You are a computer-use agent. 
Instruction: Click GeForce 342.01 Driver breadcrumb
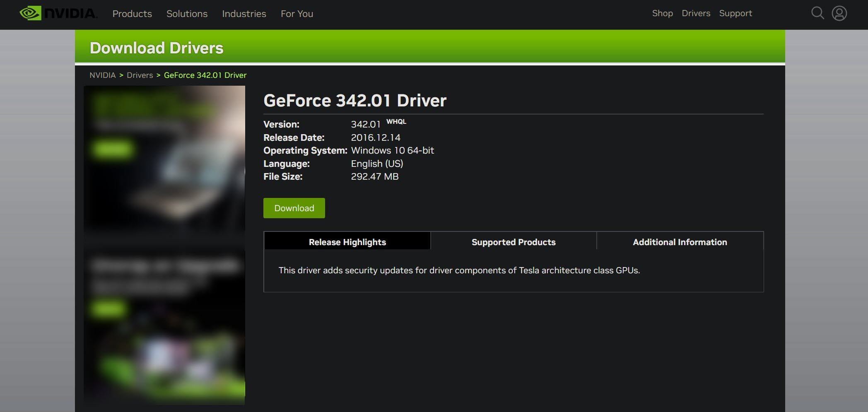205,75
